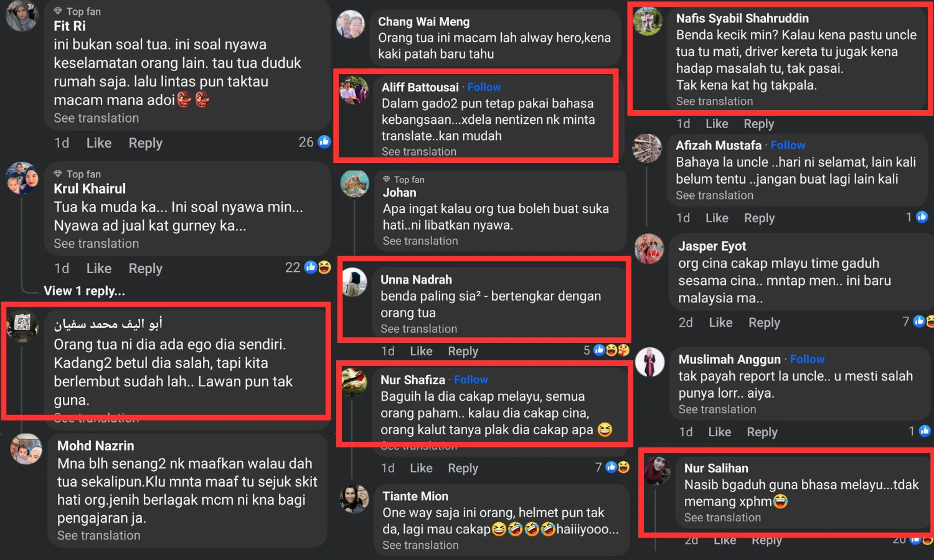Follow Aliff Battousai
This screenshot has width=934, height=560.
(x=484, y=87)
